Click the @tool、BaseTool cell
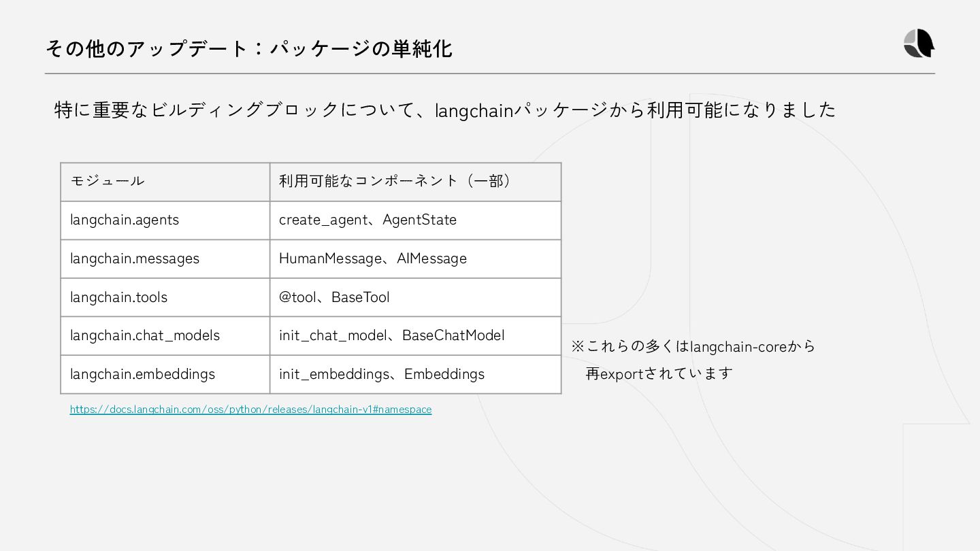The height and width of the screenshot is (551, 980). [415, 297]
